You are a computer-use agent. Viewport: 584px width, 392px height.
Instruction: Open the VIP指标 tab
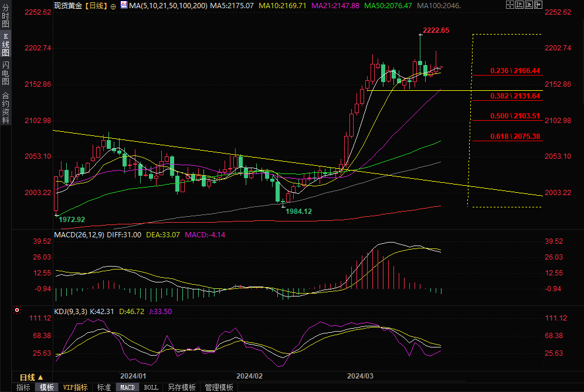point(75,387)
